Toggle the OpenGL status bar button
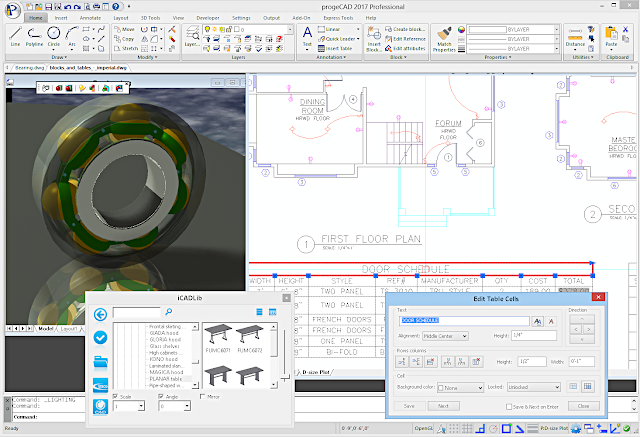Screen dimensions: 640x437 point(423,428)
